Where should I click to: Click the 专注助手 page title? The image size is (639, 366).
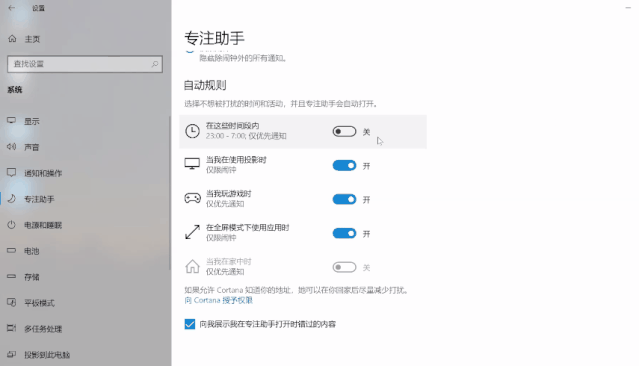click(214, 38)
